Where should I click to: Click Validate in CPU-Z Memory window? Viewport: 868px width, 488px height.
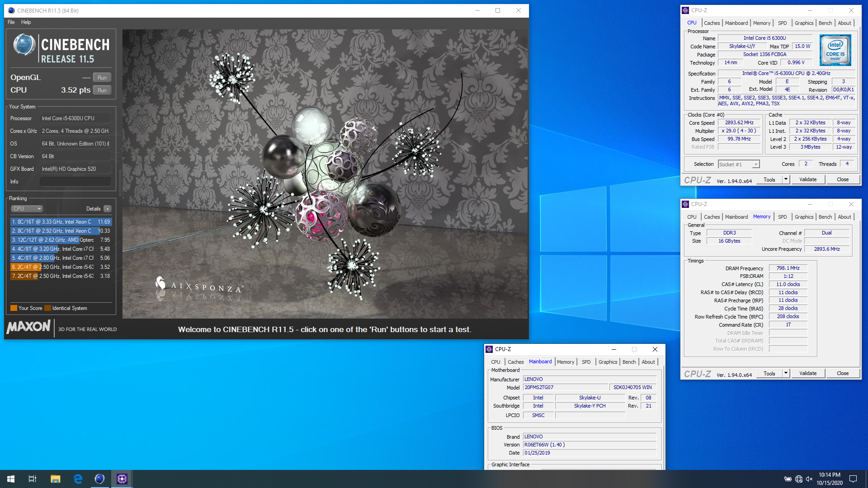pyautogui.click(x=808, y=374)
